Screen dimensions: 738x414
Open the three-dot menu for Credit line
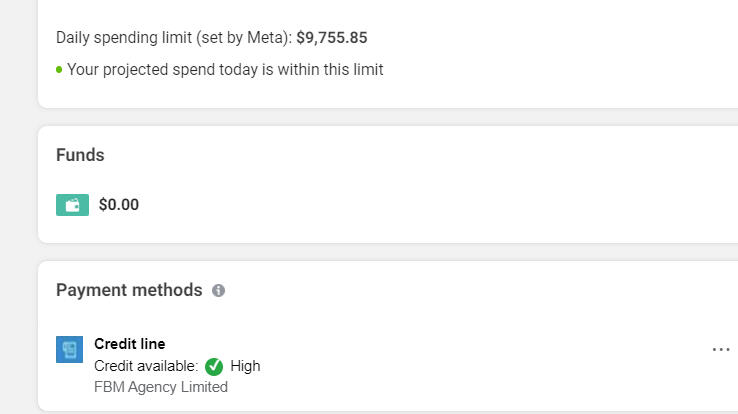click(721, 349)
